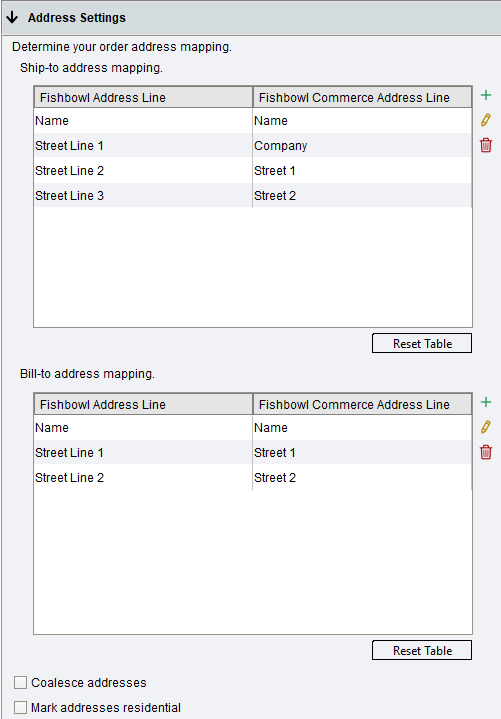
Task: Sort Ship-to table by Fishbowl Address Line header
Action: point(143,97)
